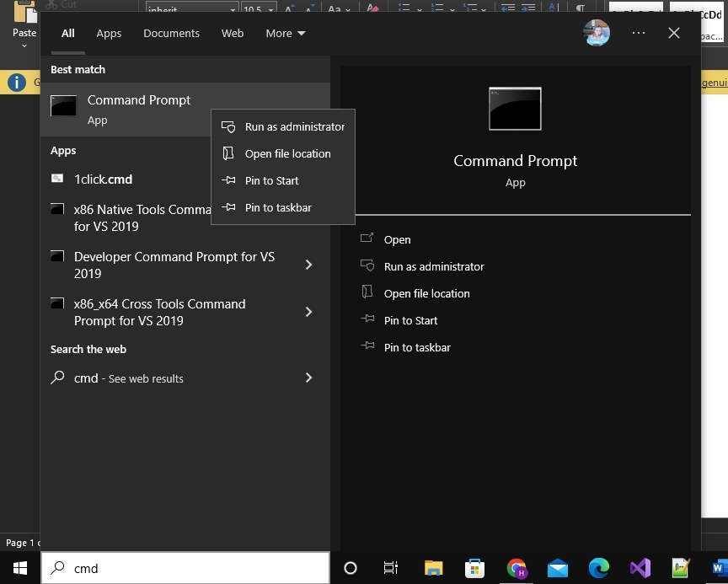Click Open in the right details pane

click(397, 239)
